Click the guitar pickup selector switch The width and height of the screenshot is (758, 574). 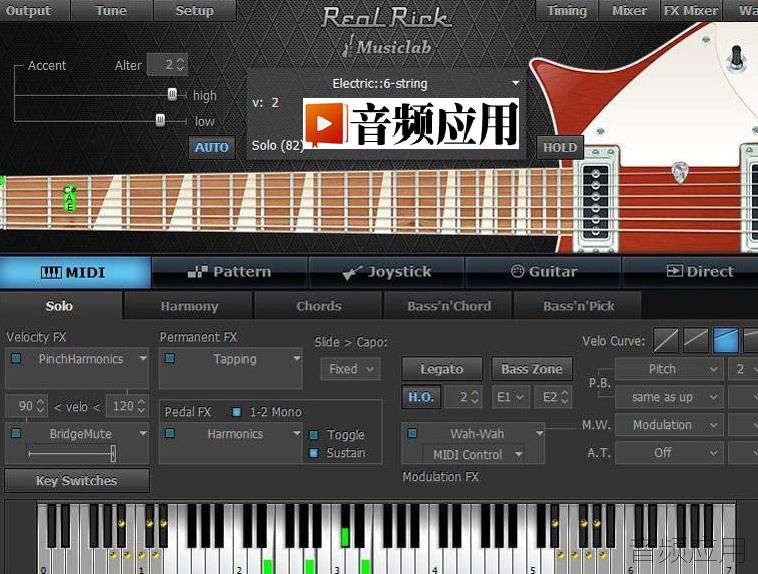pos(737,57)
